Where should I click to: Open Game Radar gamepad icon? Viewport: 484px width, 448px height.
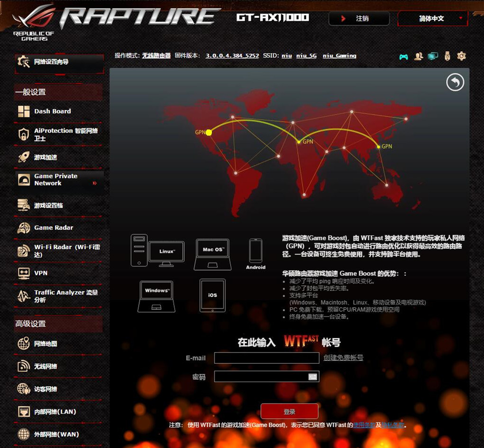(x=24, y=228)
